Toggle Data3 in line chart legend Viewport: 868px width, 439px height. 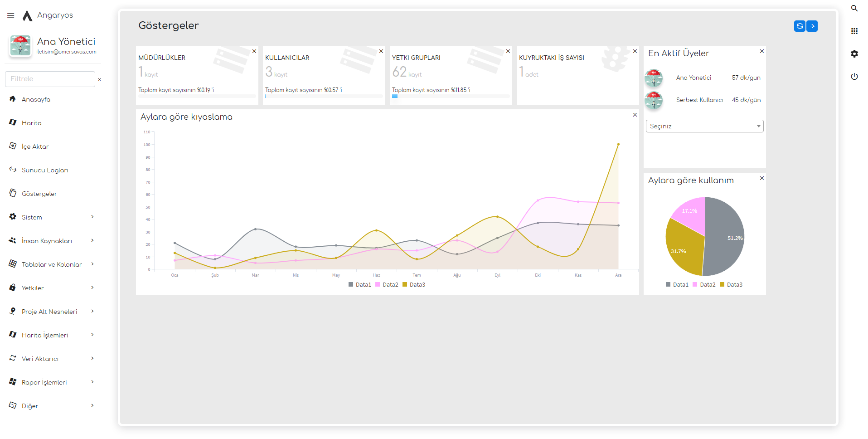coord(414,285)
